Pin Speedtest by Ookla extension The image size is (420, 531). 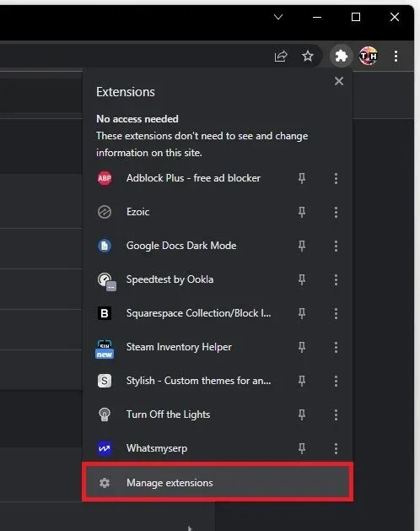point(302,279)
